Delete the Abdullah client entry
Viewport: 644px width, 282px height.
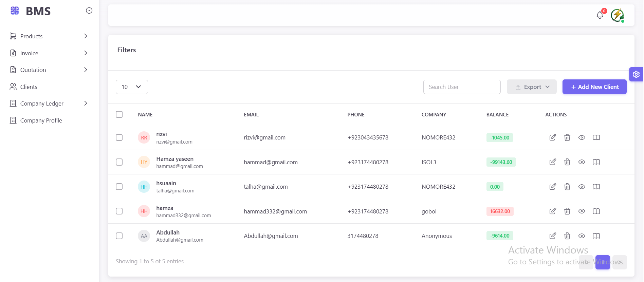click(567, 236)
